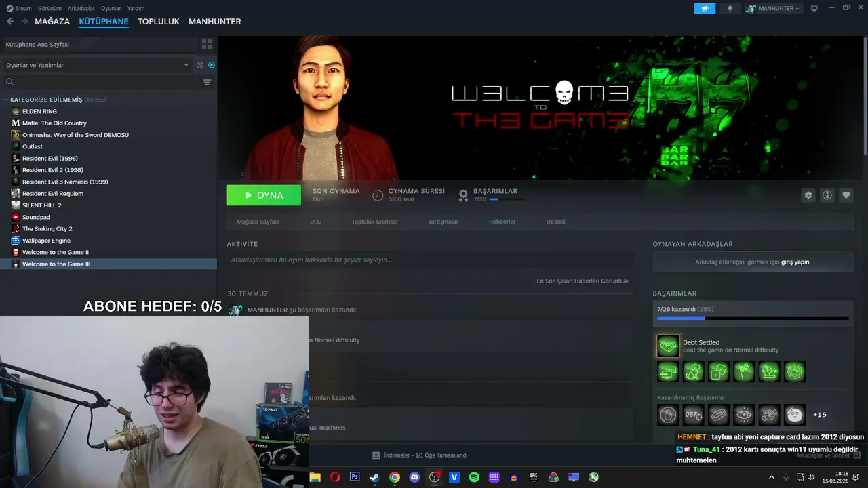Open the Görünüm menu
Viewport: 868px width, 488px height.
tap(50, 8)
